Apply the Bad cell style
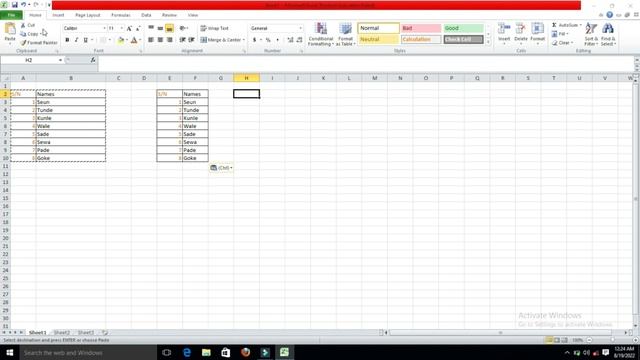 421,28
